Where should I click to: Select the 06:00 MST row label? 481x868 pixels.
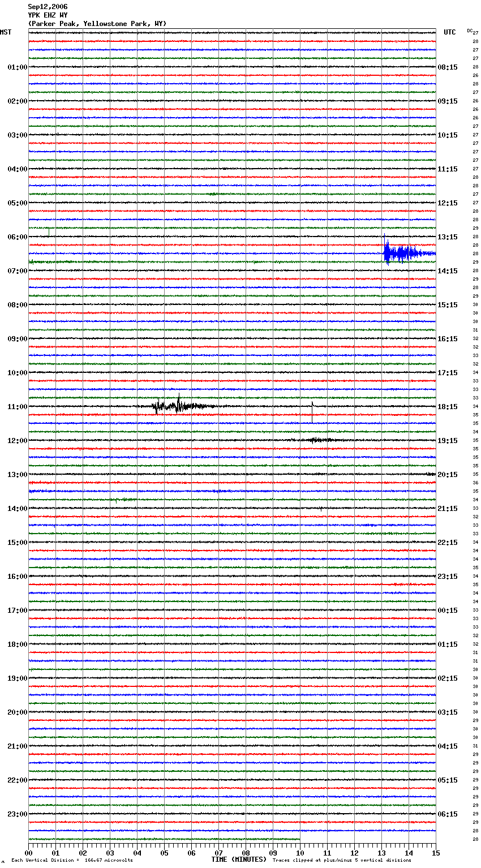tap(18, 237)
